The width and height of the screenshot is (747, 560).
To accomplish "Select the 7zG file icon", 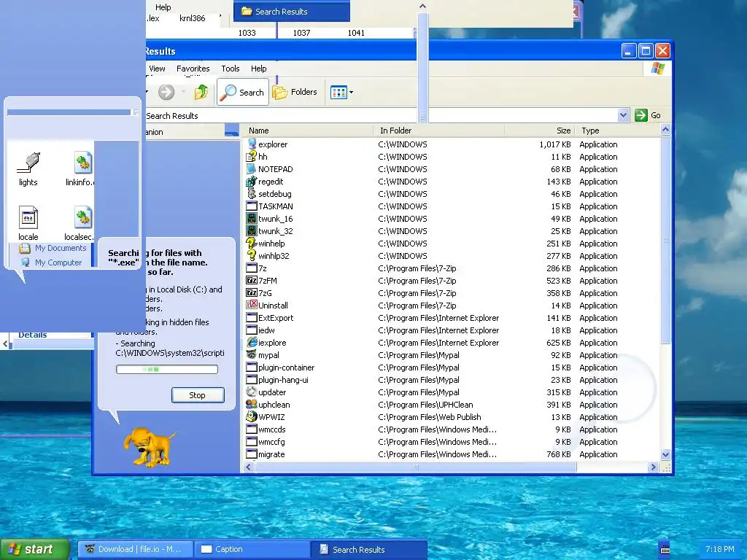I will pos(252,292).
